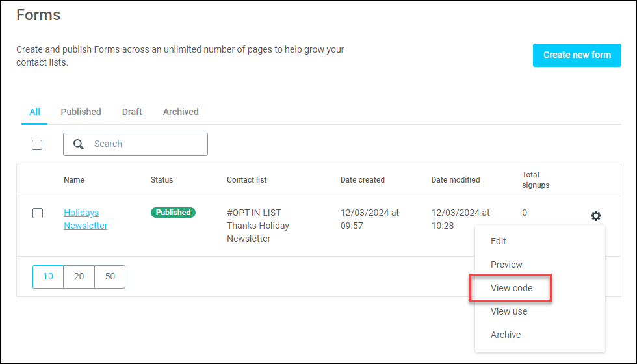Open the Draft tab
Image resolution: width=637 pixels, height=364 pixels.
[132, 112]
